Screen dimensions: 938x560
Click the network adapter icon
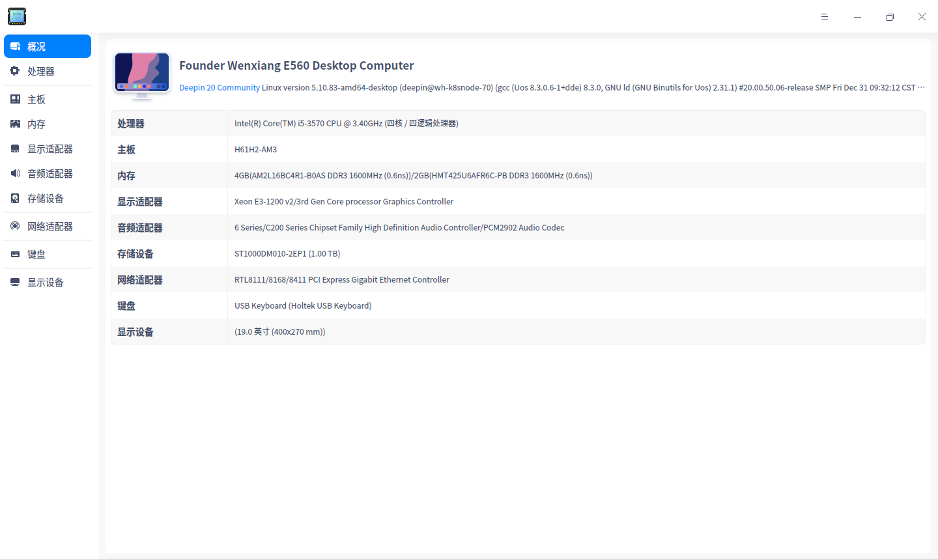[x=15, y=226]
